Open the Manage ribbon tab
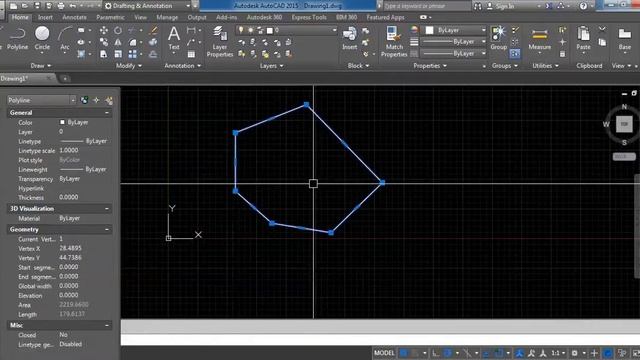640x360 pixels. [x=167, y=18]
